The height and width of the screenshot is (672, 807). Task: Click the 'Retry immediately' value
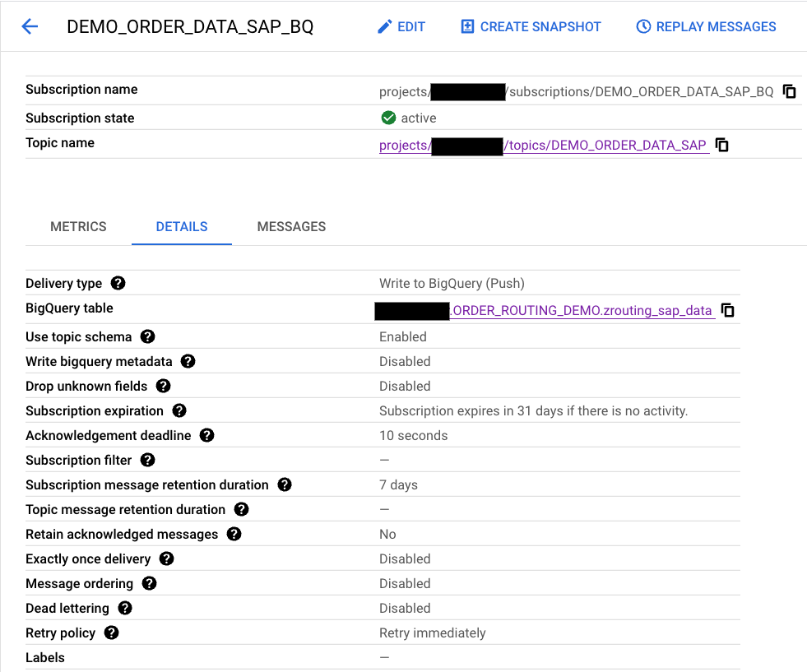tap(433, 633)
